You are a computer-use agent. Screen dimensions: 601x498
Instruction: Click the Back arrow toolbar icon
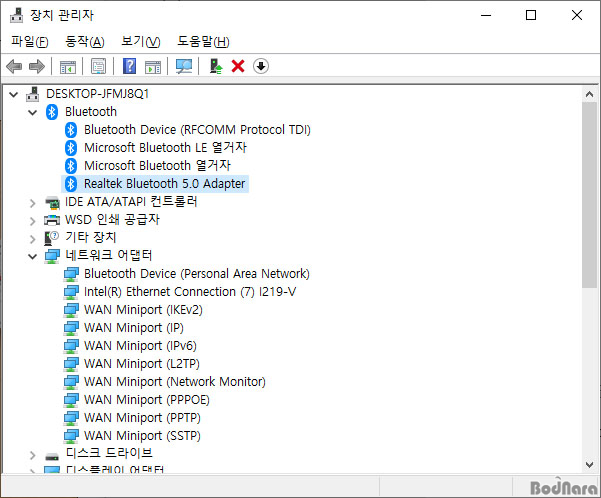[14, 66]
